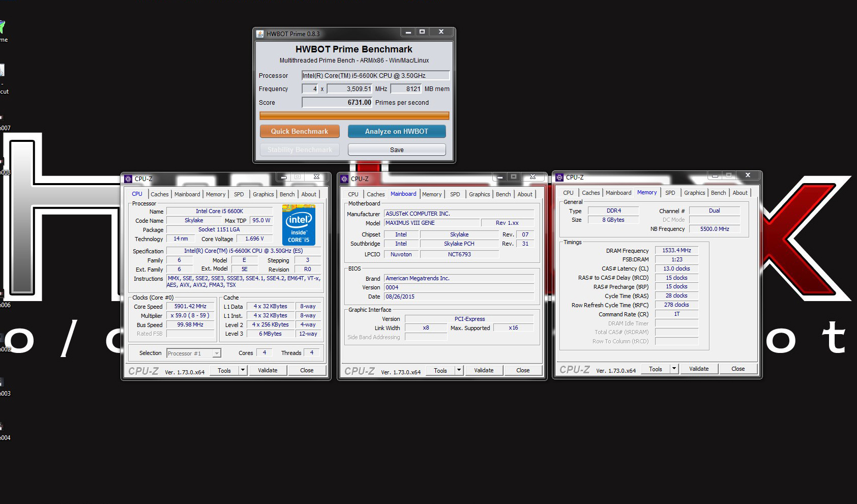This screenshot has width=857, height=504.
Task: Open About tab in first CPU-Z window
Action: pos(309,194)
